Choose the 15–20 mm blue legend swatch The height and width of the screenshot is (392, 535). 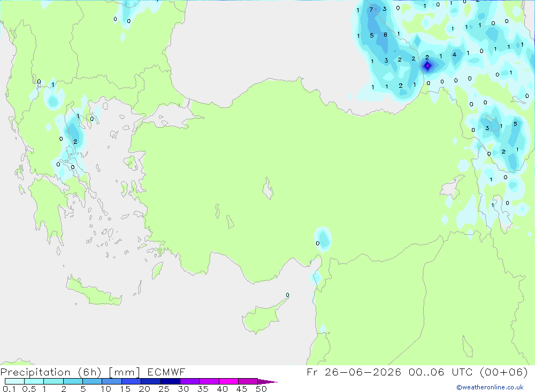[x=132, y=381]
